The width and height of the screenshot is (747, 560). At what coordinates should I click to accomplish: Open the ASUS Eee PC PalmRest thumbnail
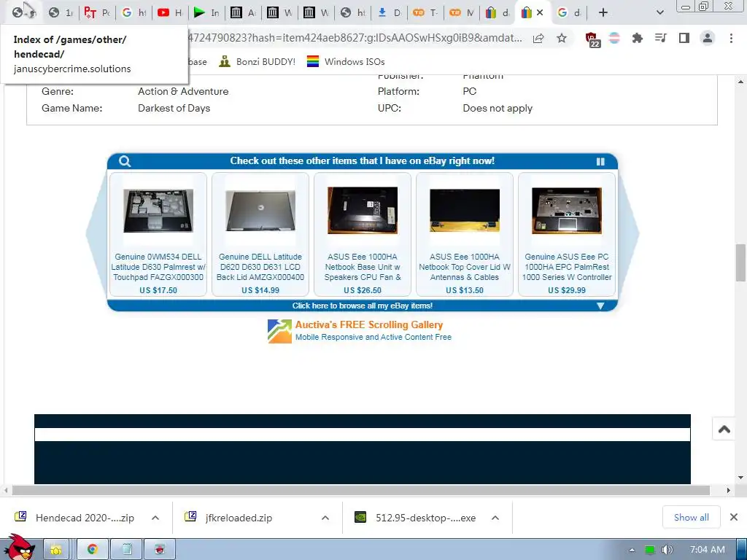point(567,211)
